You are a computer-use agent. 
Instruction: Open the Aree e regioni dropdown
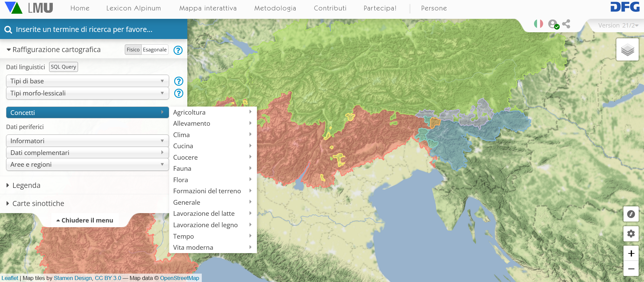coord(87,164)
